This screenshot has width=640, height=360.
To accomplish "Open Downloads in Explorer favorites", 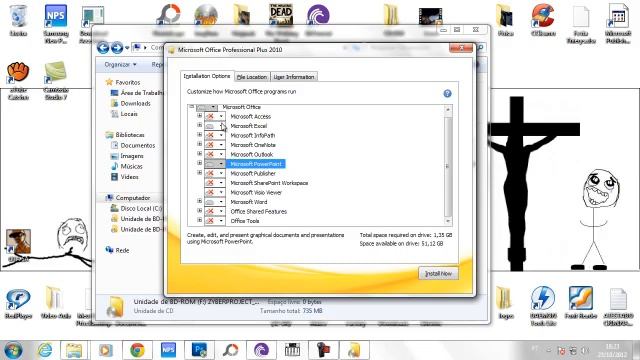I will click(131, 103).
